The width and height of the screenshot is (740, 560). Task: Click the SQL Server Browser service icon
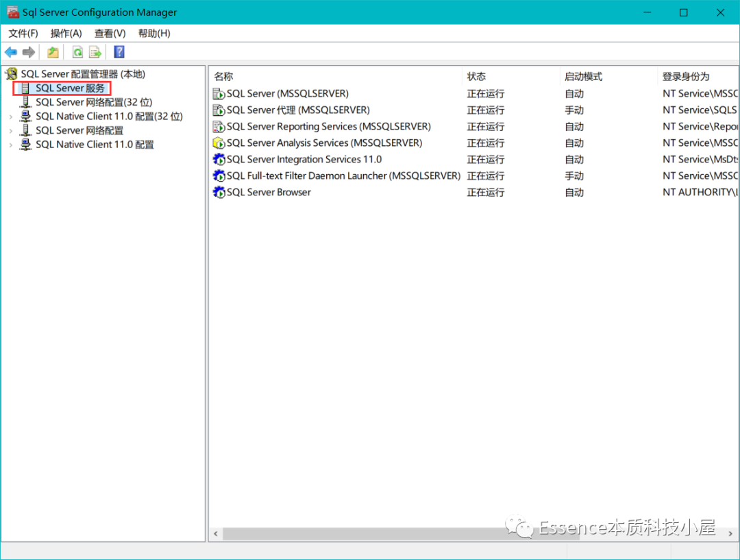[x=219, y=192]
